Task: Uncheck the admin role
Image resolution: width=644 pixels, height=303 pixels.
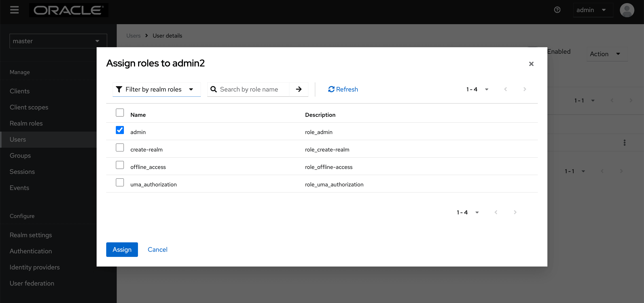Action: 120,130
